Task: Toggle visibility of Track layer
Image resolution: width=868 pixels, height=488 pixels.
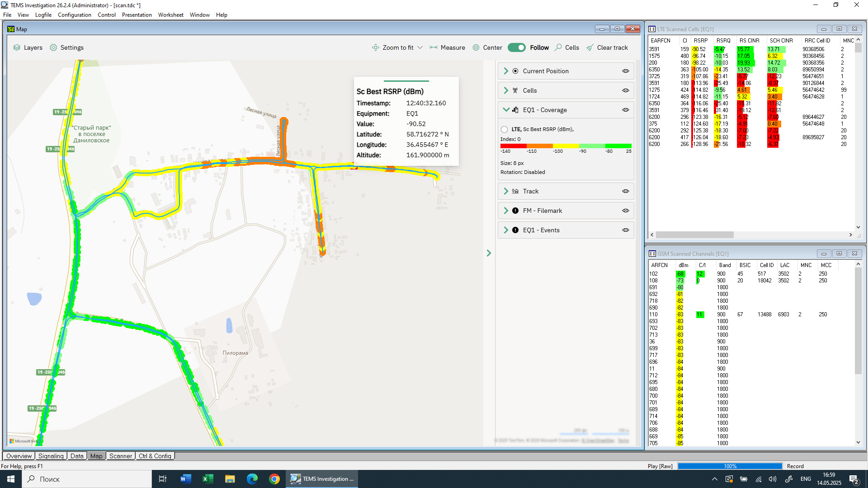Action: tap(626, 191)
